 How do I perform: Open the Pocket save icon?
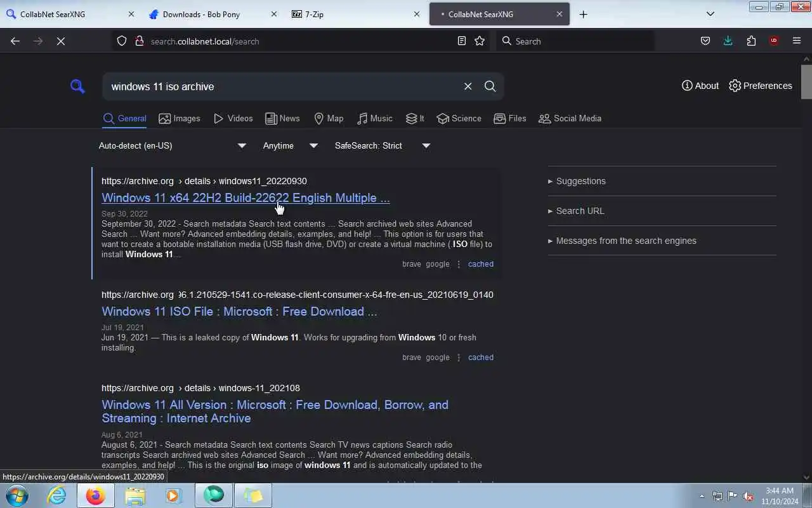[705, 41]
